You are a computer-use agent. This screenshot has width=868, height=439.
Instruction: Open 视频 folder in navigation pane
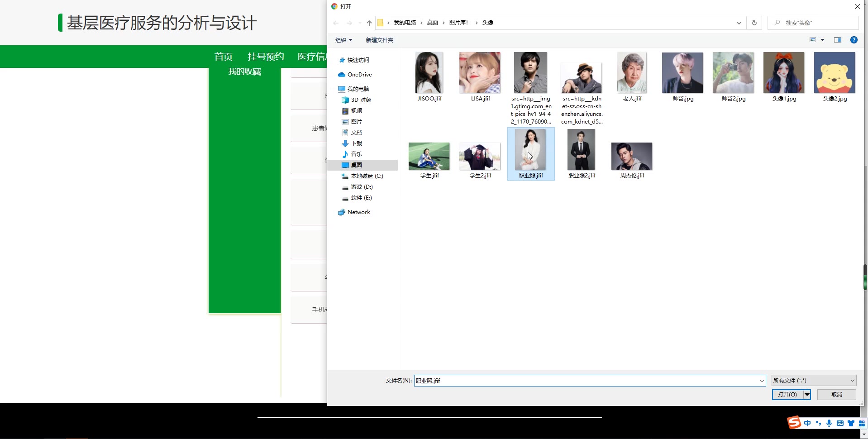356,110
